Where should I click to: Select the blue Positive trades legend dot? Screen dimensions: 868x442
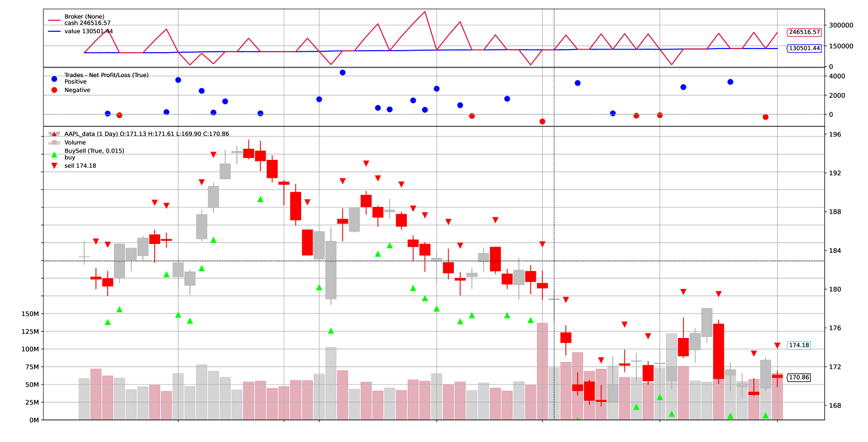[x=54, y=79]
